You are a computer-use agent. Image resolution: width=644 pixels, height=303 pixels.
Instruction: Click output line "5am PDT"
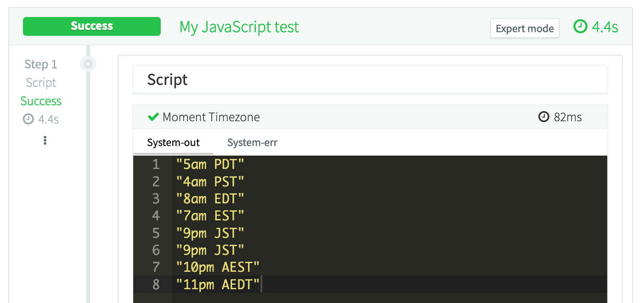(210, 164)
